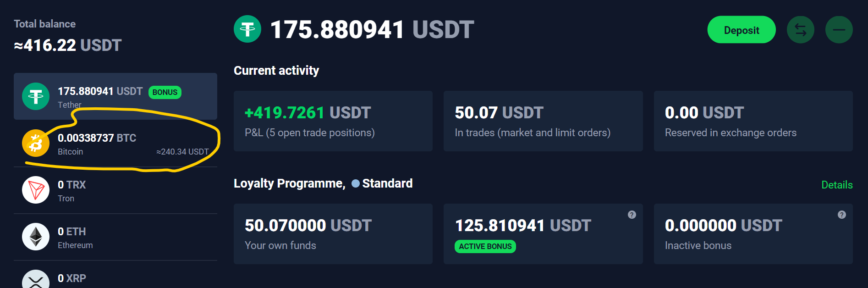This screenshot has width=868, height=288.
Task: Click the withdraw minus icon button
Action: click(x=839, y=30)
